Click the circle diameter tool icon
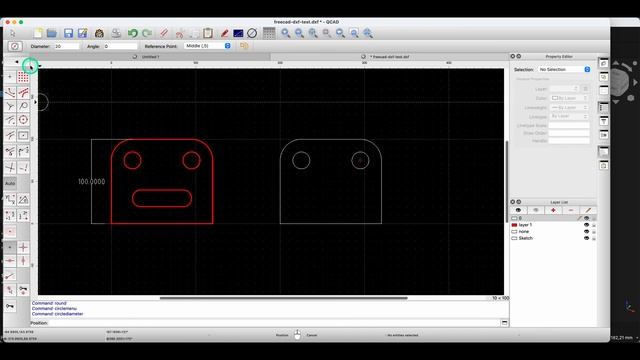640x360 pixels. coord(15,46)
